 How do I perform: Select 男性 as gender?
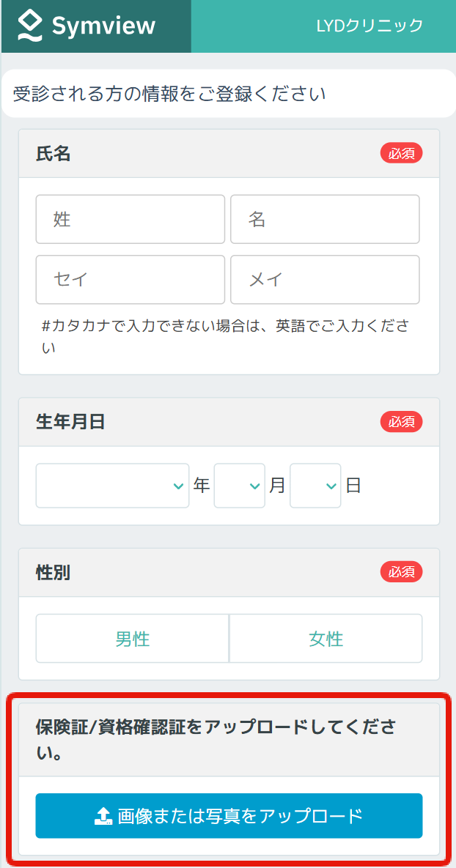tap(132, 639)
